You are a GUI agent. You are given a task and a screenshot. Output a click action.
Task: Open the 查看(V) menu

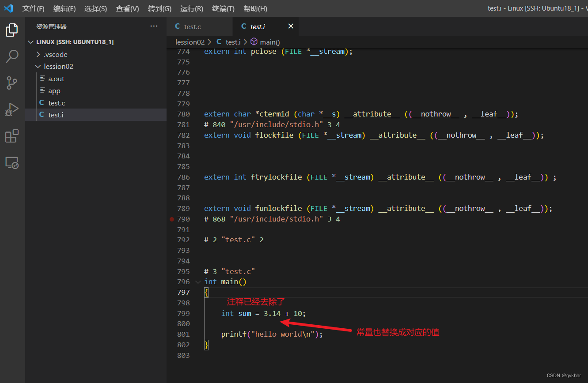click(x=127, y=9)
